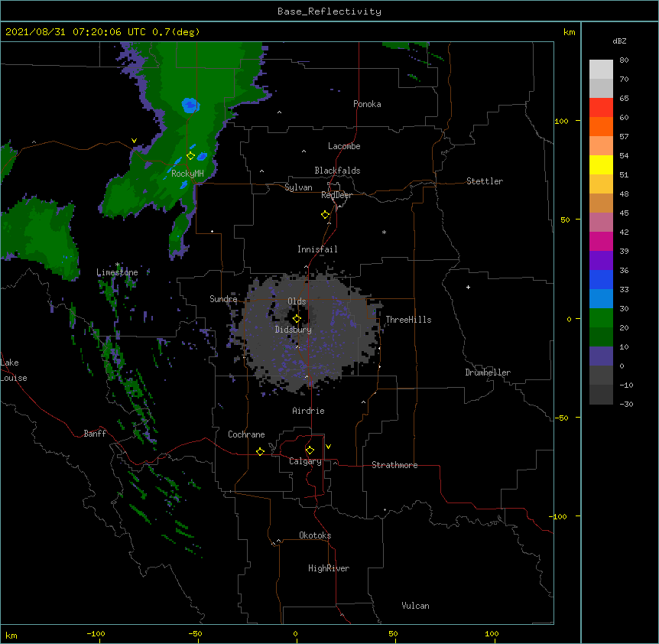
Task: Click the Sundre town label
Action: click(x=223, y=299)
